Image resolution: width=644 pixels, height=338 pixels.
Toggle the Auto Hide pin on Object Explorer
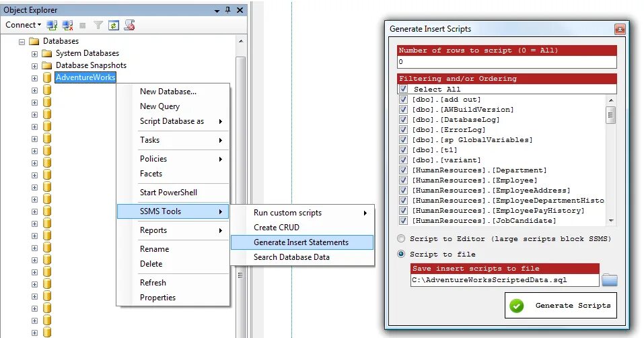(x=228, y=10)
